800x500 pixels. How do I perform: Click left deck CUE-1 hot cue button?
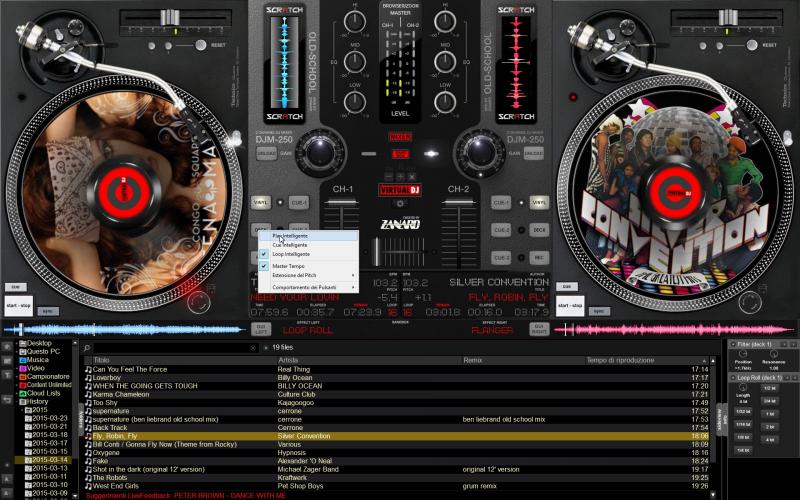coord(299,203)
